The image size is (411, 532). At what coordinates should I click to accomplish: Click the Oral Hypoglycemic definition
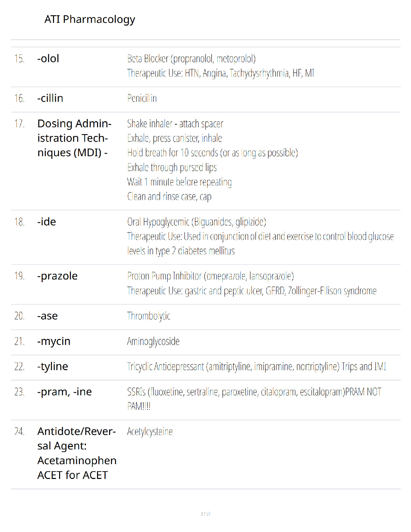(x=260, y=236)
